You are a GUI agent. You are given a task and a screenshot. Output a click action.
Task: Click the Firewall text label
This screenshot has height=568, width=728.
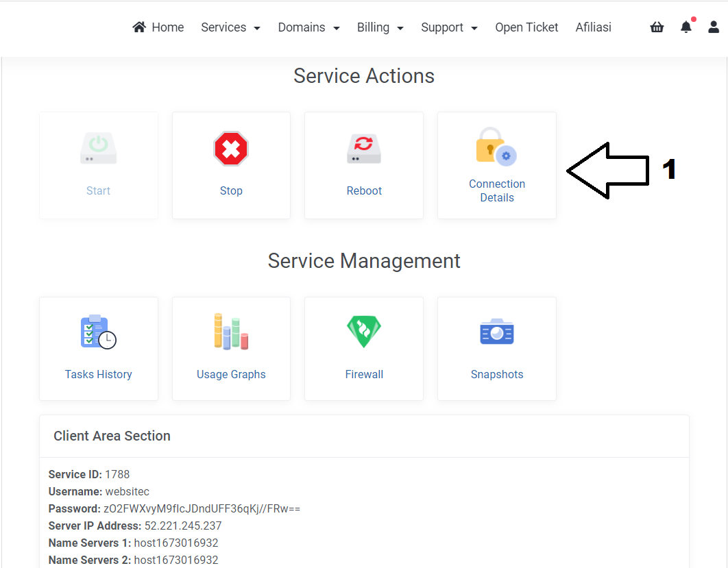point(364,374)
